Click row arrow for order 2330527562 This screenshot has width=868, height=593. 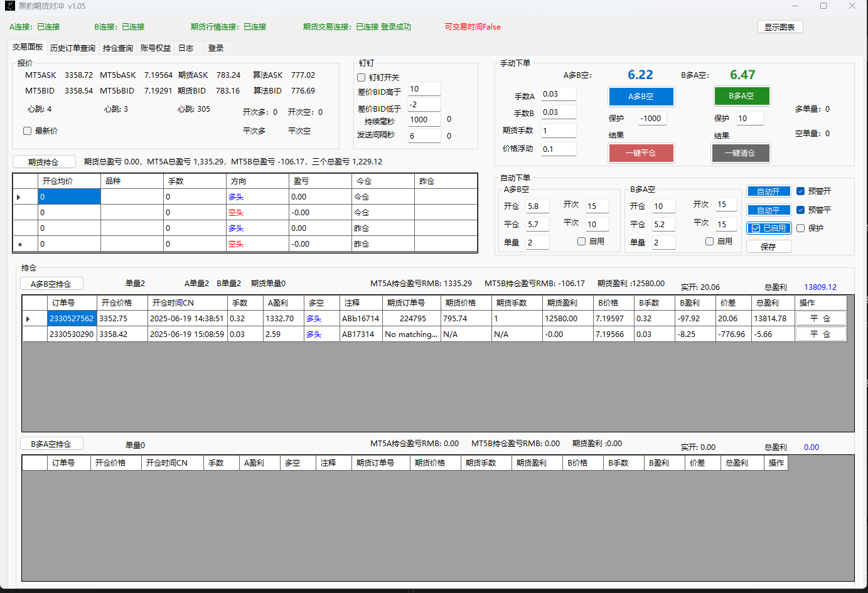28,319
